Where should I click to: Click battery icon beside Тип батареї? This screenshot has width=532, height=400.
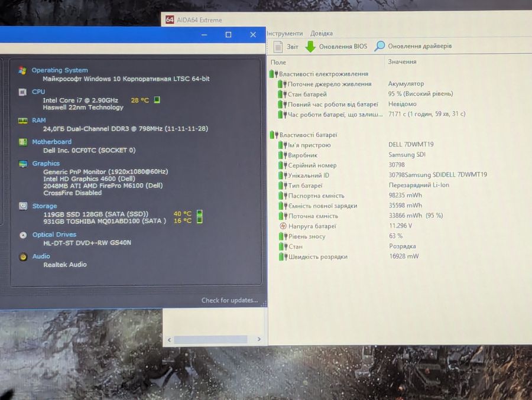tap(283, 186)
